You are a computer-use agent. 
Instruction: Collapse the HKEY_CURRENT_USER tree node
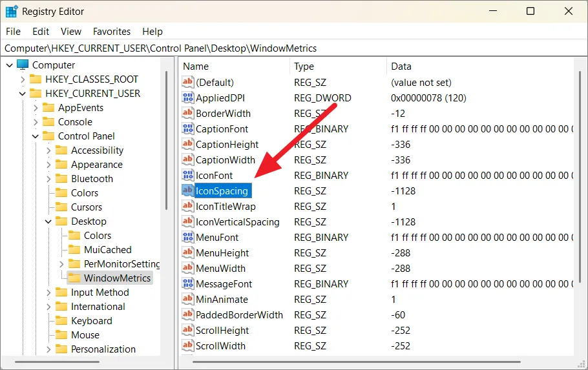23,94
